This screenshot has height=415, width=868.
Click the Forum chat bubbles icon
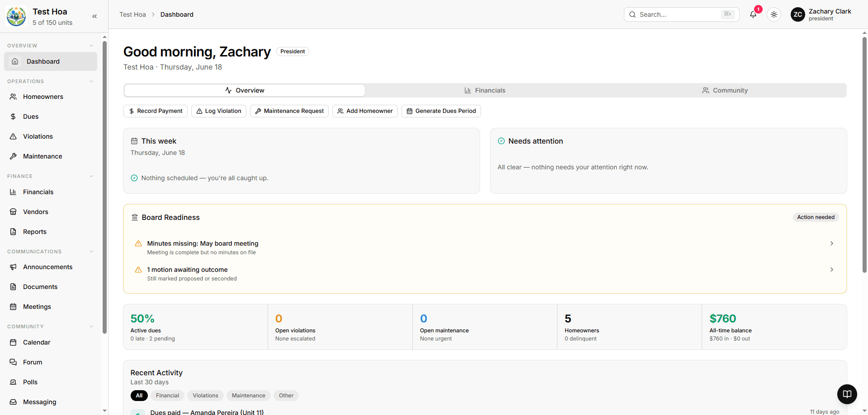coord(13,362)
